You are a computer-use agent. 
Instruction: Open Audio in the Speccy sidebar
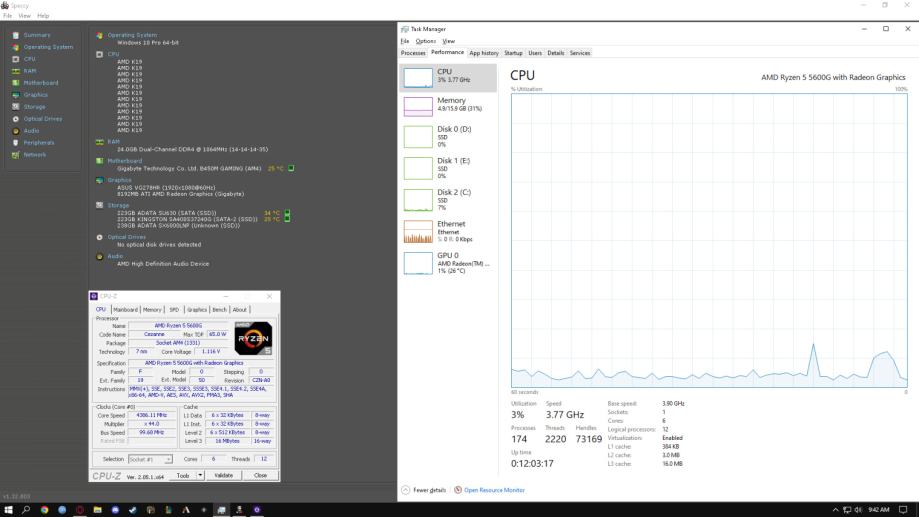[x=31, y=131]
